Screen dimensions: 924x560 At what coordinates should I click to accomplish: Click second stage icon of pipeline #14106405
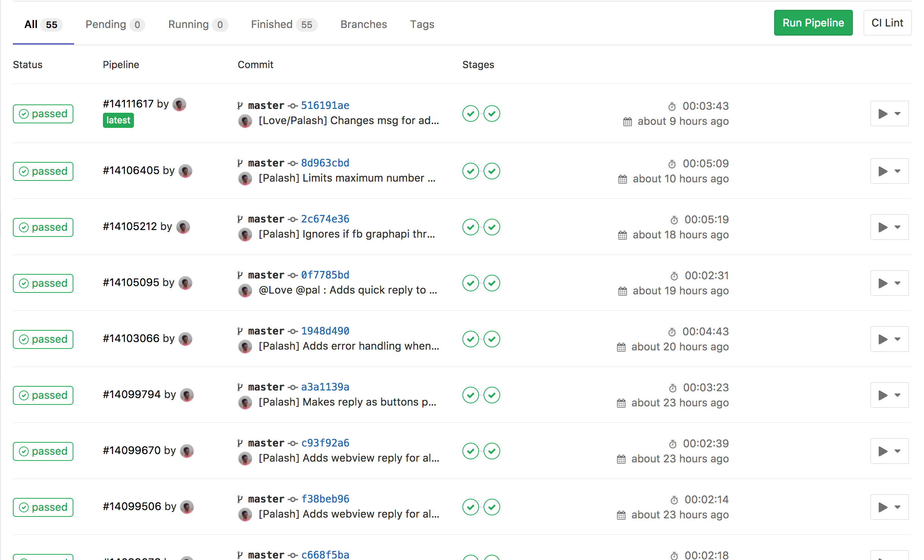click(x=492, y=171)
